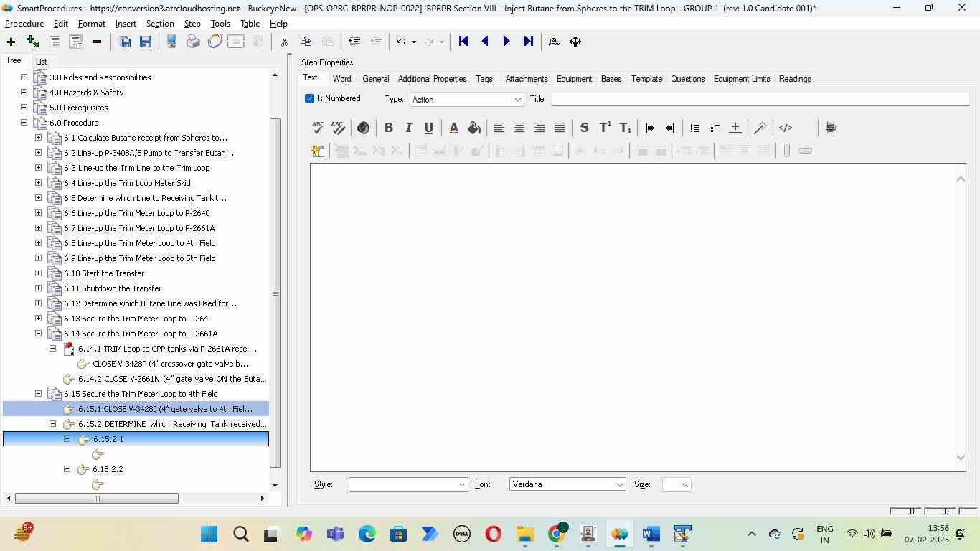Collapse 6.15.2 DETERMINE which Receiving Tank node
This screenshot has width=980, height=551.
(x=52, y=423)
